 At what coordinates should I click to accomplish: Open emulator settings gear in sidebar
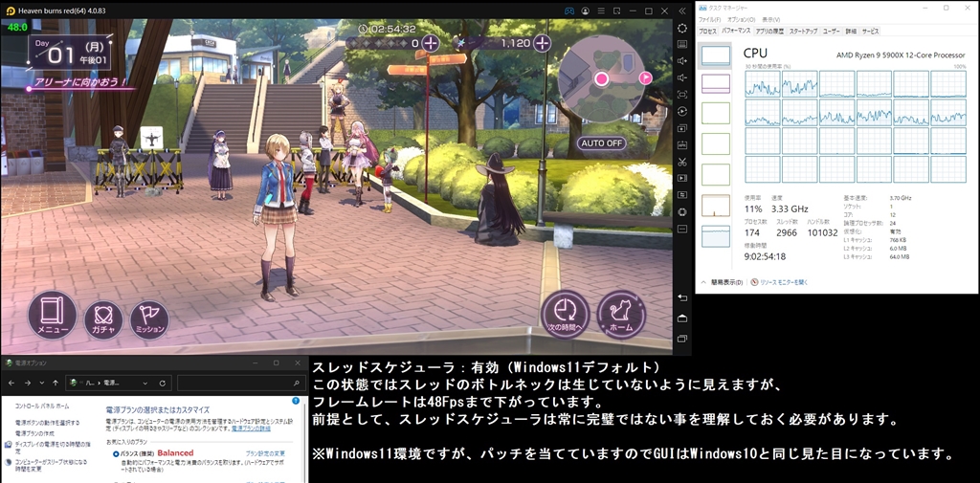point(681,29)
